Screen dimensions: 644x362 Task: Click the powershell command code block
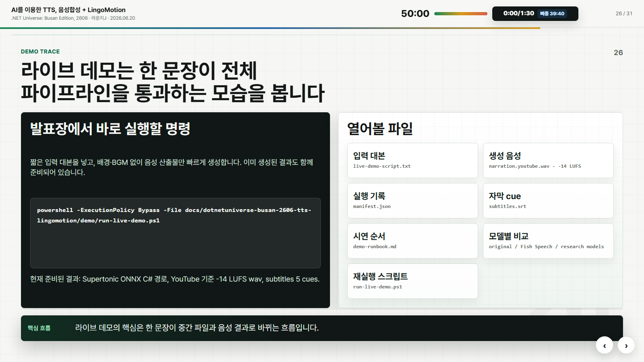click(175, 233)
